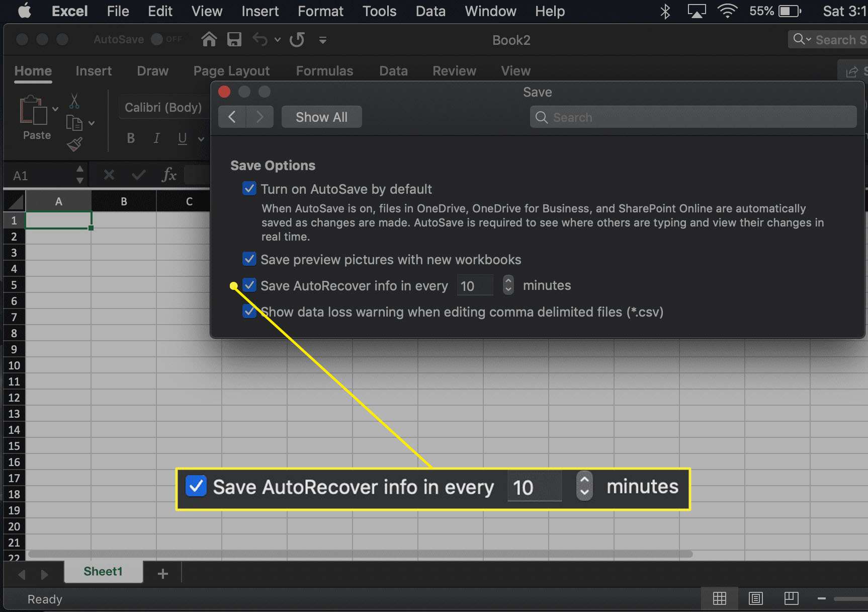Toggle Italic formatting

[156, 138]
